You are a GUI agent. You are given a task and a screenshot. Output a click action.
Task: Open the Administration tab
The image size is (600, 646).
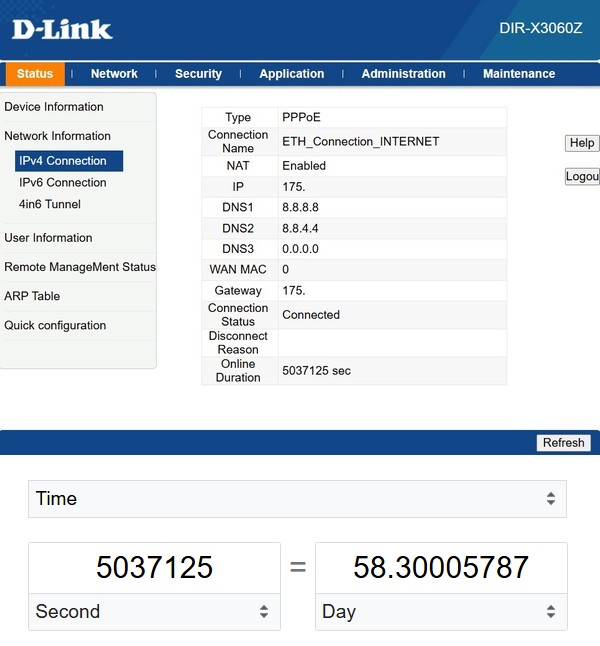[x=403, y=74]
